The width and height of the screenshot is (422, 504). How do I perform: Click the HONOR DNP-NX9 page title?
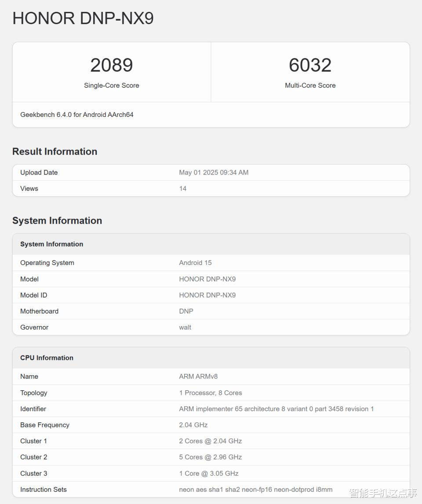[83, 18]
